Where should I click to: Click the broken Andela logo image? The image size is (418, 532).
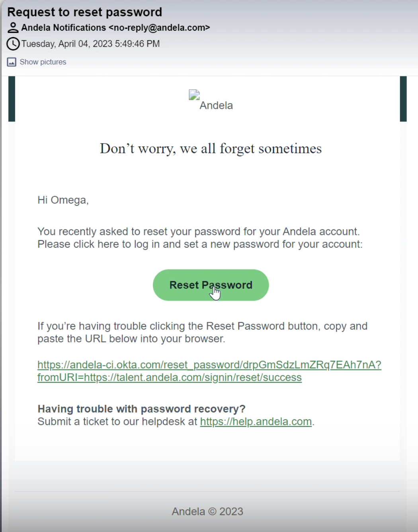[x=194, y=95]
